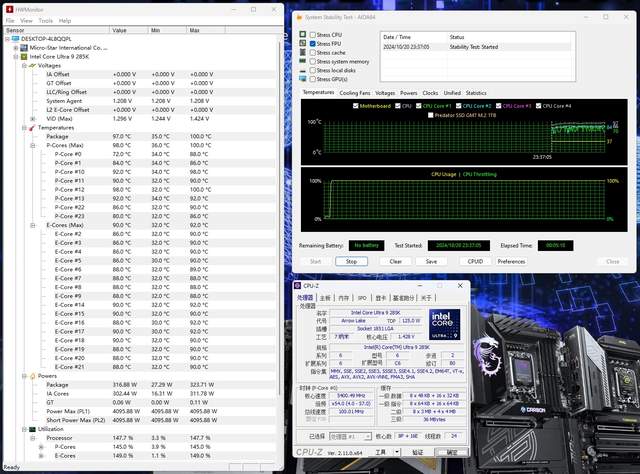640x474 pixels.
Task: Show Predator SSD GM7 M.2 1TB temperature
Action: point(430,115)
